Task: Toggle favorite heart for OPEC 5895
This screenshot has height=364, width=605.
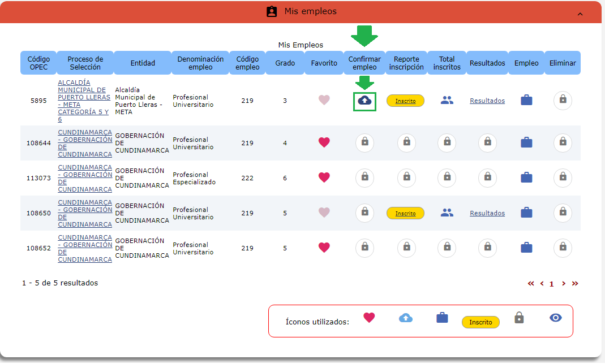Action: [324, 101]
